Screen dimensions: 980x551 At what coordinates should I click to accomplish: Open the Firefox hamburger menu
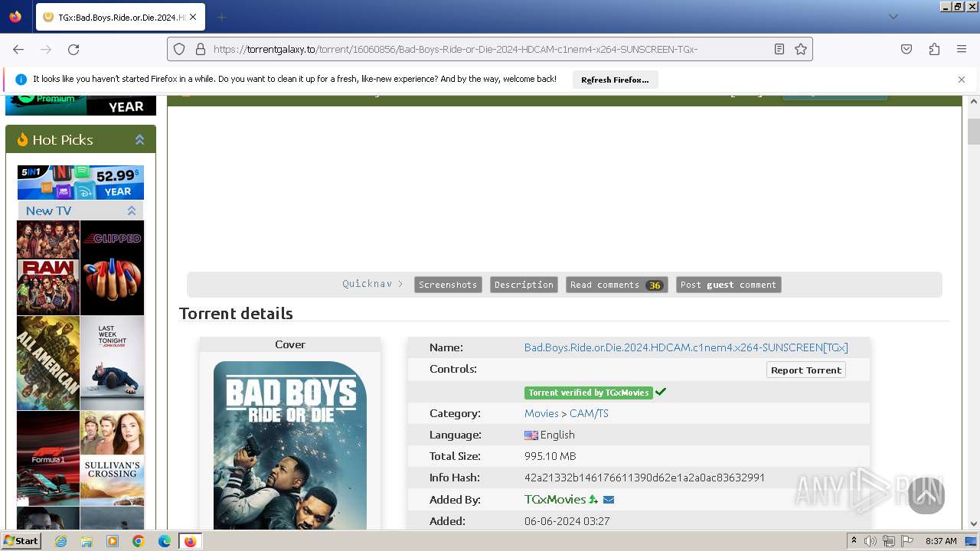tap(962, 49)
